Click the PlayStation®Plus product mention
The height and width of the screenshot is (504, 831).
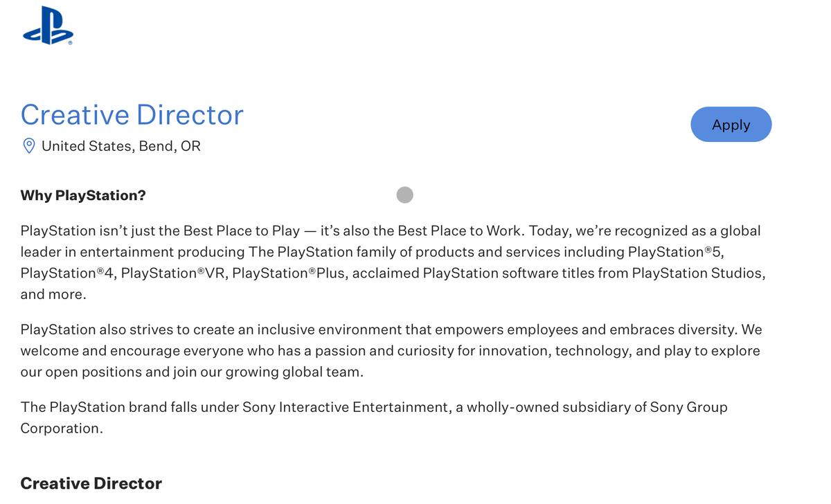click(x=289, y=273)
